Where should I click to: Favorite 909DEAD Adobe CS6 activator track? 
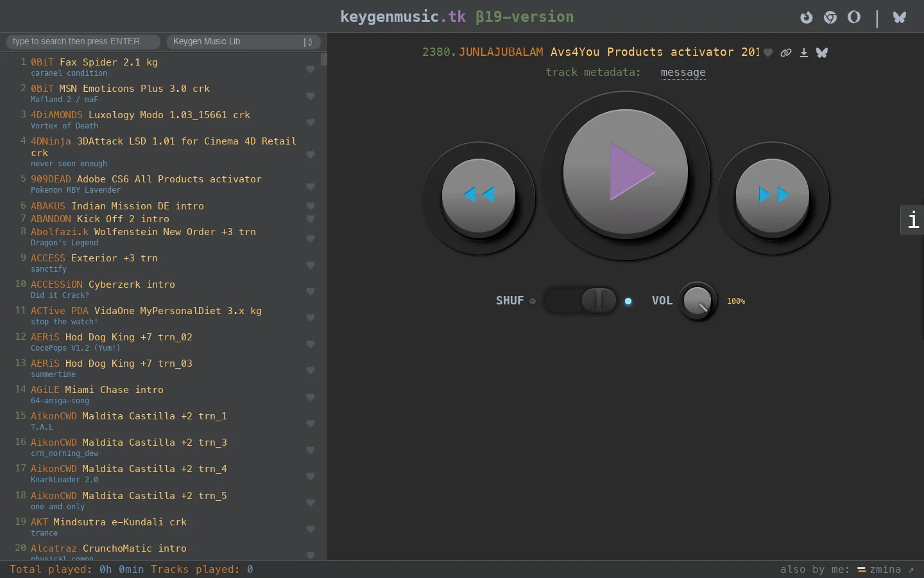[x=311, y=186]
